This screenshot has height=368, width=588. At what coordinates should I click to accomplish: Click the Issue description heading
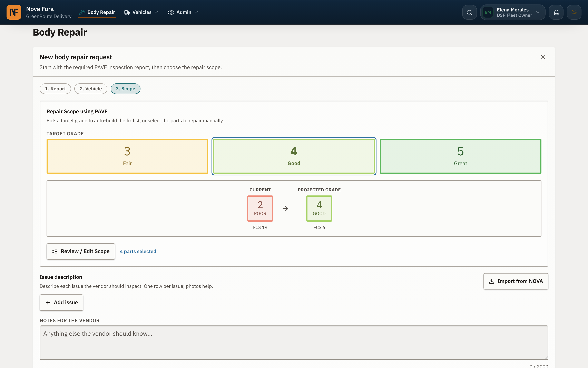coord(61,277)
